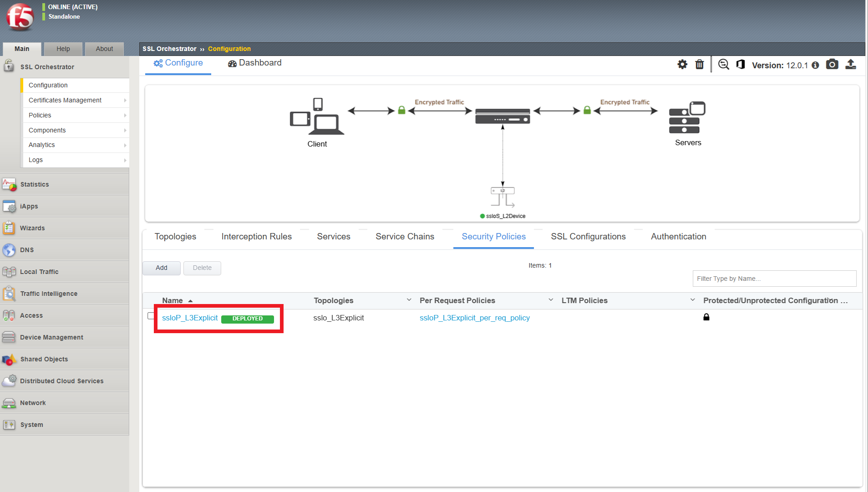Select the ssloP_L3Explicit row checkbox
The image size is (868, 492).
[x=151, y=316]
